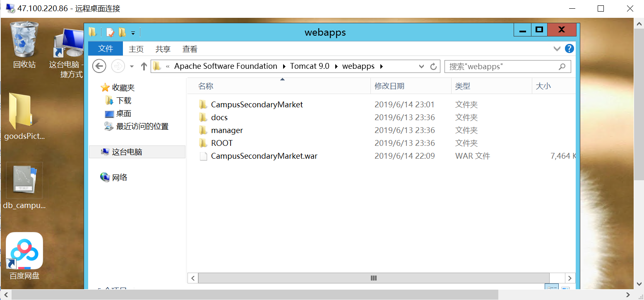Sort by the 修改日期 column header
The height and width of the screenshot is (300, 644).
point(411,86)
